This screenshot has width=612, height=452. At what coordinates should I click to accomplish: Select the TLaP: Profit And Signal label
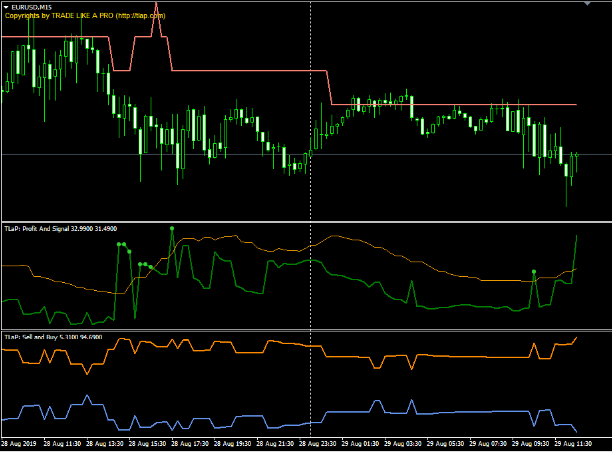(x=60, y=229)
